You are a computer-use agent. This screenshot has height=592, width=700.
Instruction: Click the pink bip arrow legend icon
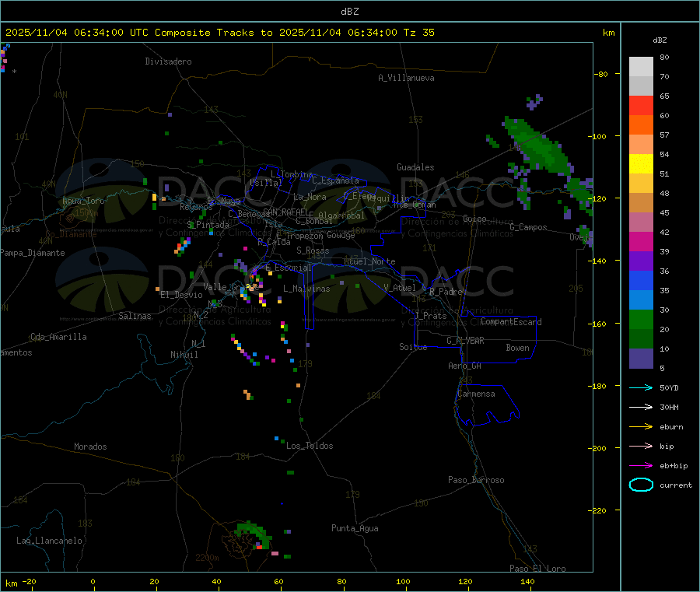(641, 446)
